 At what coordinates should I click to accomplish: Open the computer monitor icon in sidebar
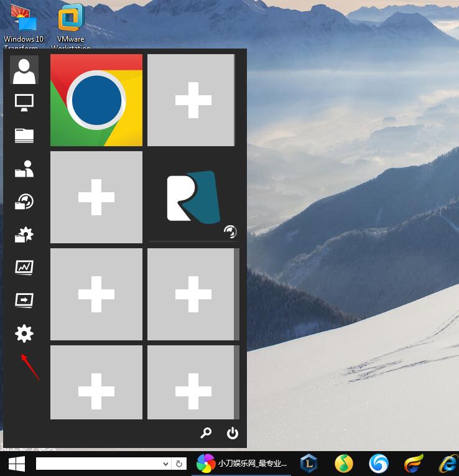24,103
